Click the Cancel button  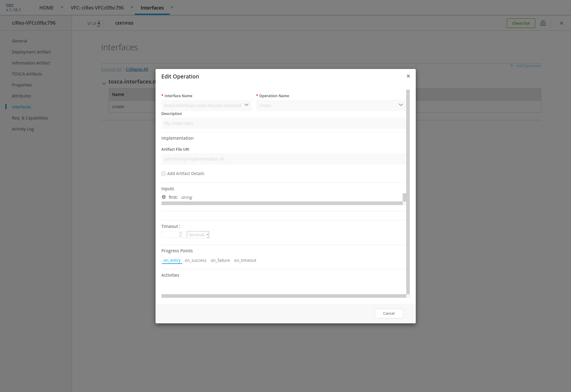pos(389,314)
